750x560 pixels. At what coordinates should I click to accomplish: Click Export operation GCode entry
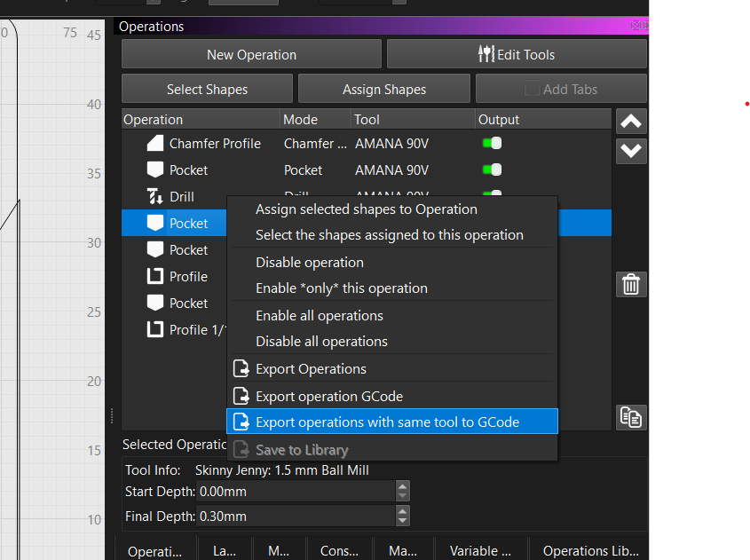[x=392, y=396]
